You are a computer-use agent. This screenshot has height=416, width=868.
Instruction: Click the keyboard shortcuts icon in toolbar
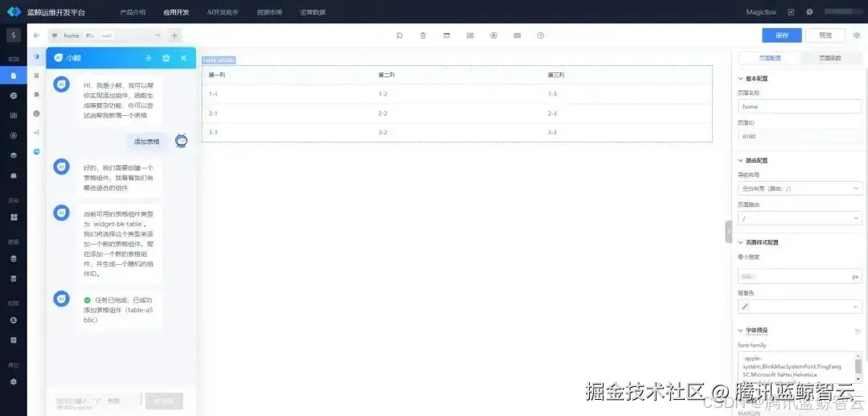517,35
